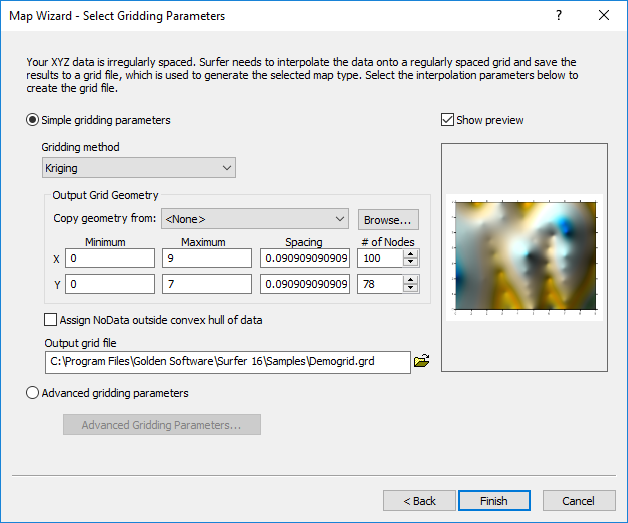Click the Finish button

coord(494,501)
